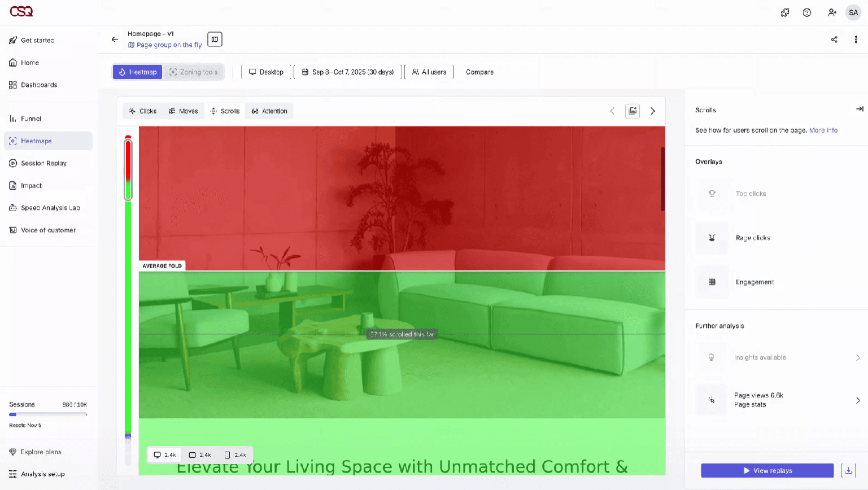This screenshot has width=868, height=490.
Task: Click the download icon beside View replays
Action: click(848, 471)
